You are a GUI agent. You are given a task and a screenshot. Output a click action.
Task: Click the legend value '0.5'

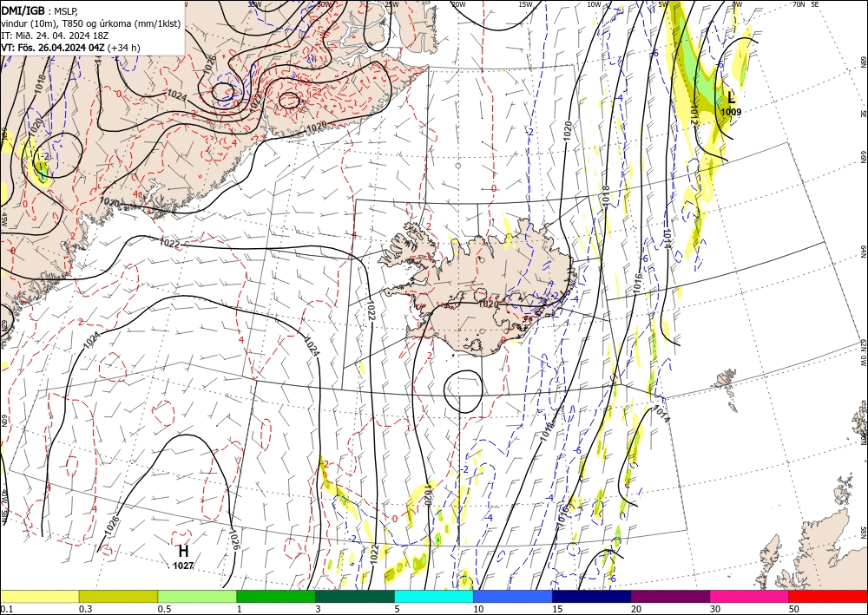point(164,609)
